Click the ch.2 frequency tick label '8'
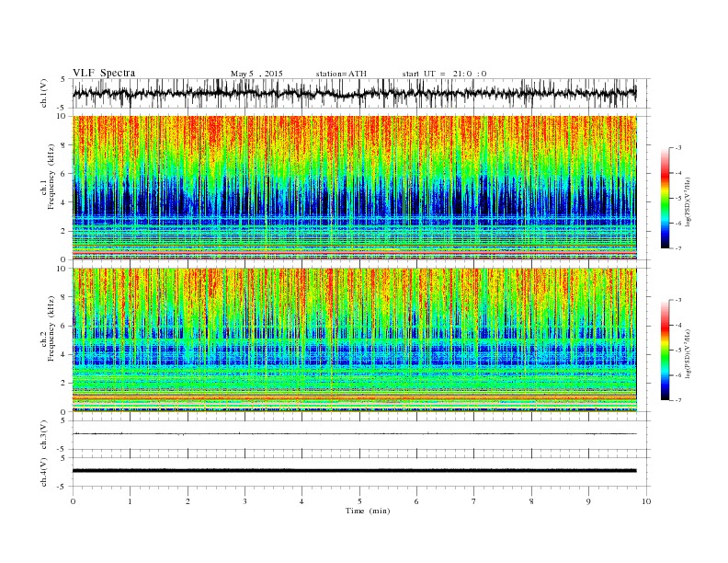Screen dimensions: 728x563 tap(63, 297)
